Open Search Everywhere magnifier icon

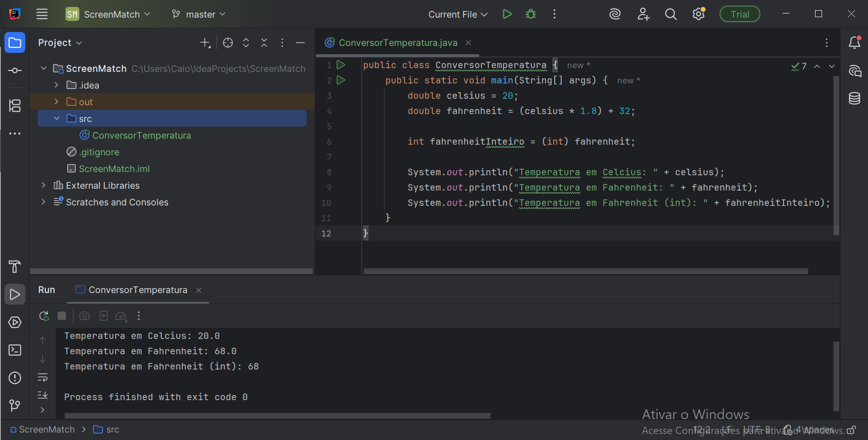670,14
